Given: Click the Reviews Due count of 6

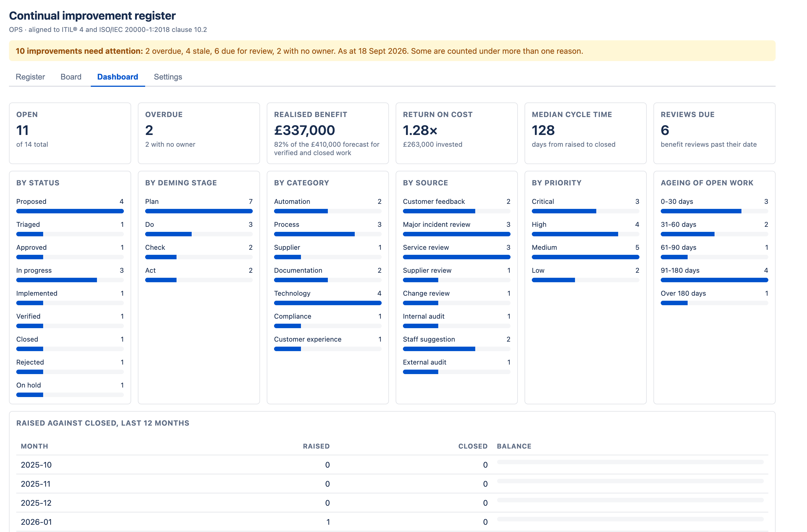Looking at the screenshot, I should coord(665,130).
